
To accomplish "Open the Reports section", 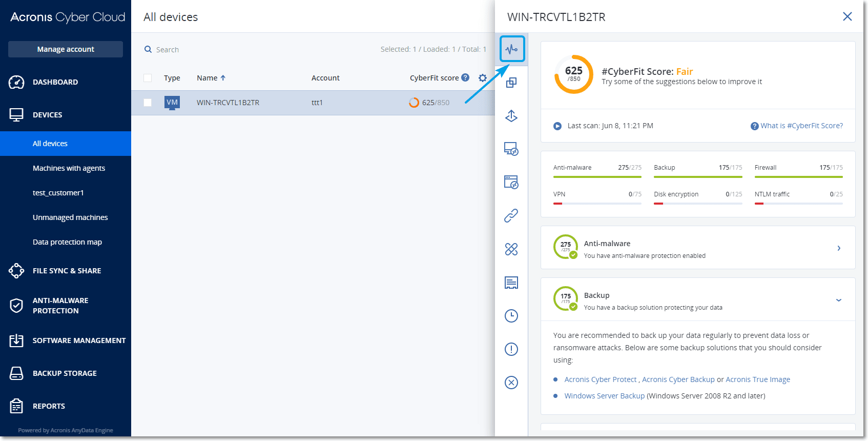I will tap(66, 406).
